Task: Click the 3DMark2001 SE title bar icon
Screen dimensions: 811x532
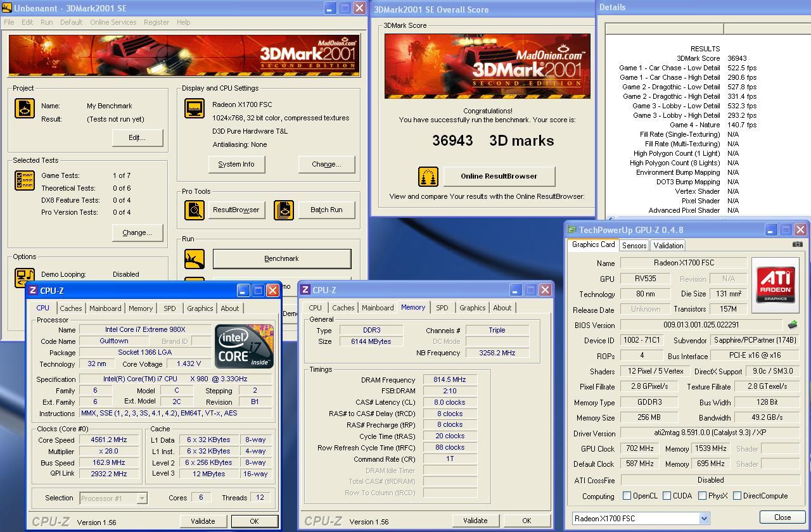Action: click(8, 8)
